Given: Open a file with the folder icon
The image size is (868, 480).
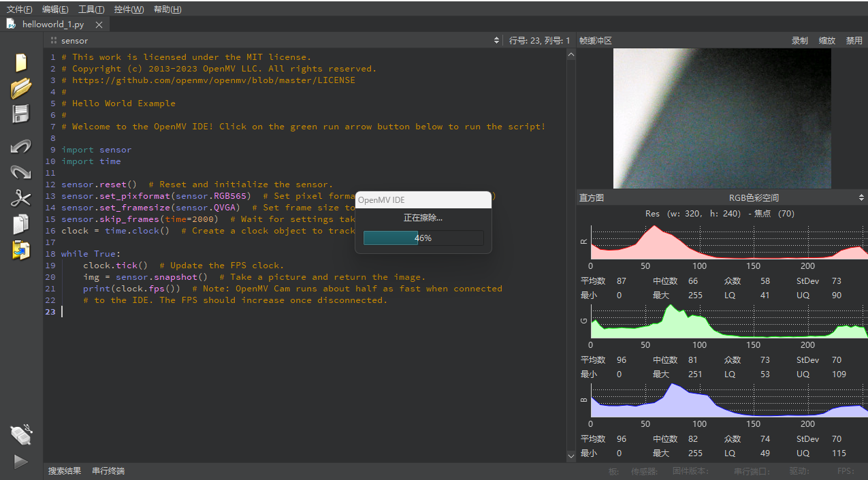Looking at the screenshot, I should 21,88.
